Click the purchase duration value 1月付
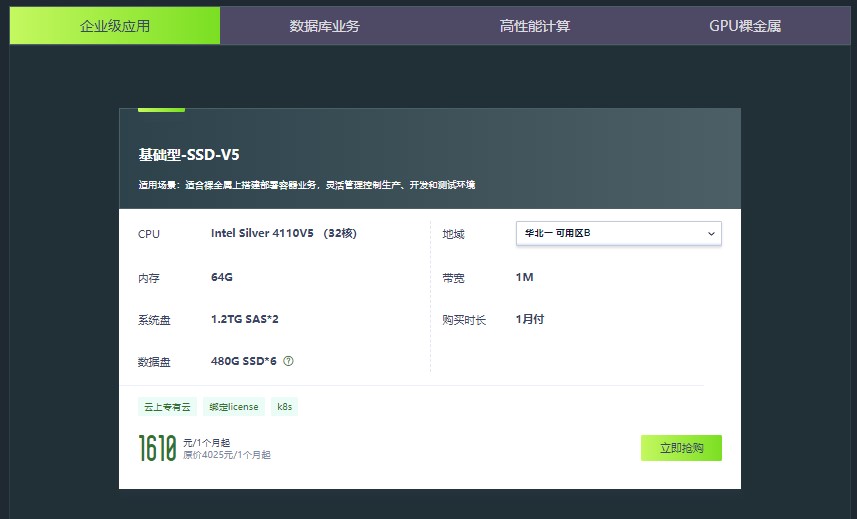 pyautogui.click(x=530, y=319)
